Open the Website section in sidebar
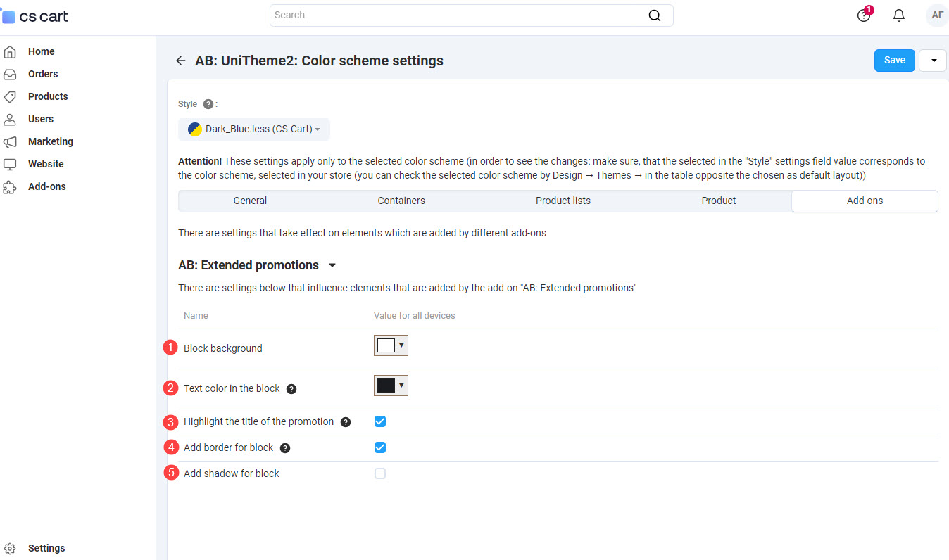Image resolution: width=949 pixels, height=560 pixels. coord(45,163)
